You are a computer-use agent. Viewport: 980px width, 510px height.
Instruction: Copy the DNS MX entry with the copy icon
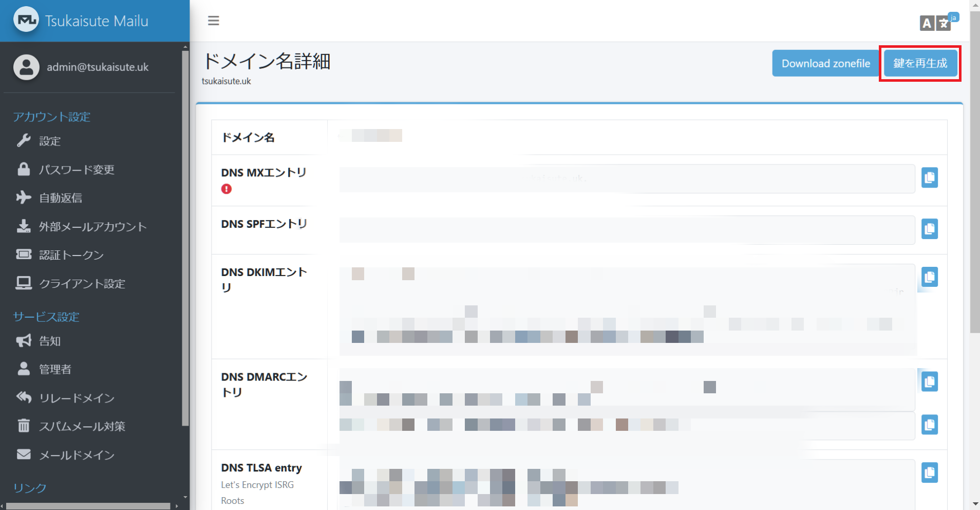pos(930,177)
